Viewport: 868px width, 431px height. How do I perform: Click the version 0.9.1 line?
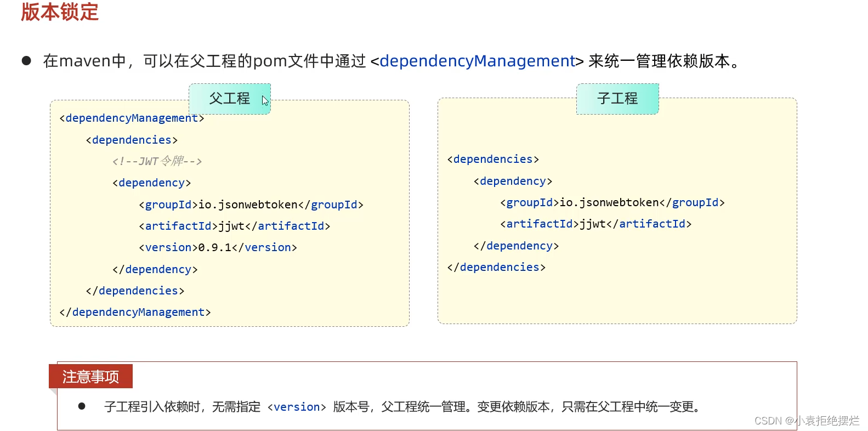(x=218, y=247)
